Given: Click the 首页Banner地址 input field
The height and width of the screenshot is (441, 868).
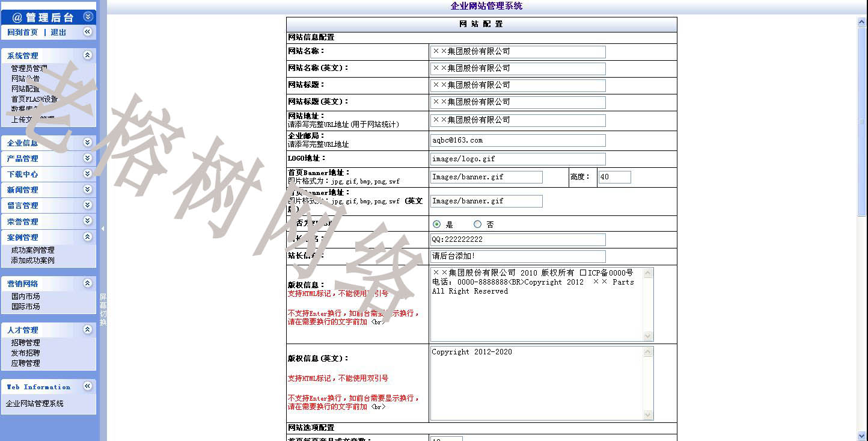Looking at the screenshot, I should tap(486, 177).
